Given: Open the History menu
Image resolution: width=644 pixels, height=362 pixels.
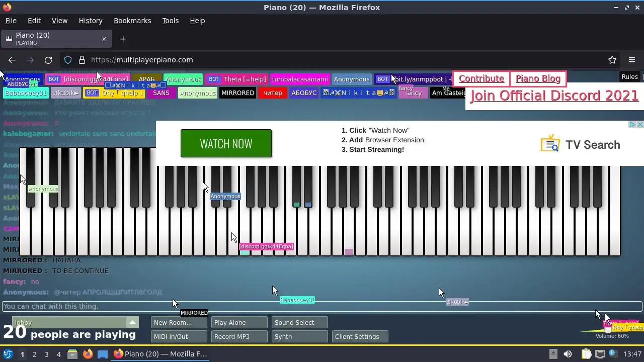Looking at the screenshot, I should (x=91, y=21).
